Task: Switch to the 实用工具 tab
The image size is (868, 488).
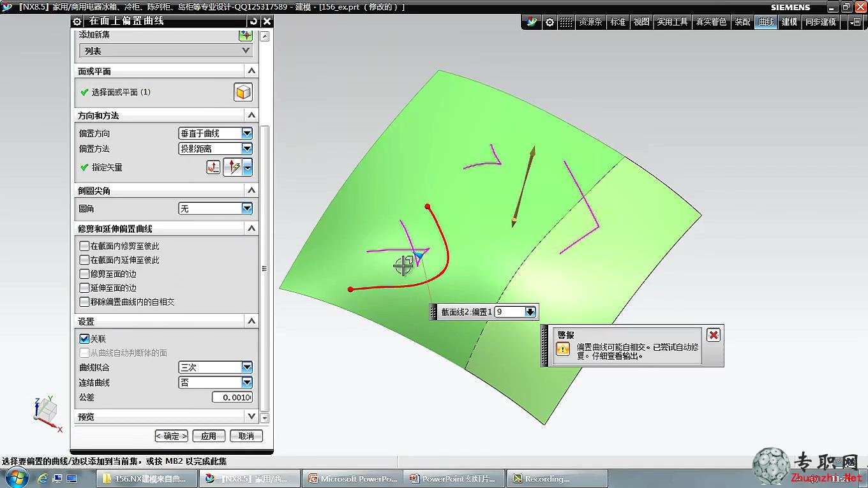Action: coord(673,22)
